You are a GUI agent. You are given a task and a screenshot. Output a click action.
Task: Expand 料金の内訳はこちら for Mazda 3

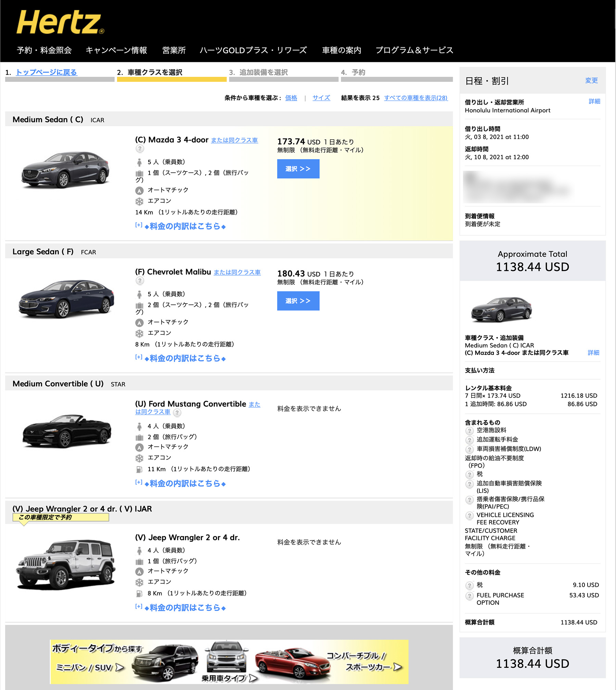[181, 226]
